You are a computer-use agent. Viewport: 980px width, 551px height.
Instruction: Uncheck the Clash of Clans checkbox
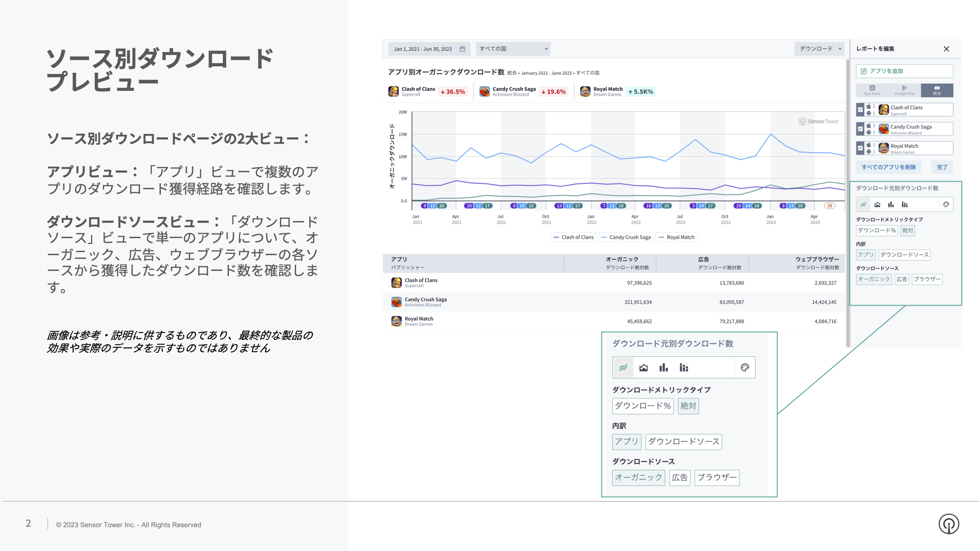860,110
